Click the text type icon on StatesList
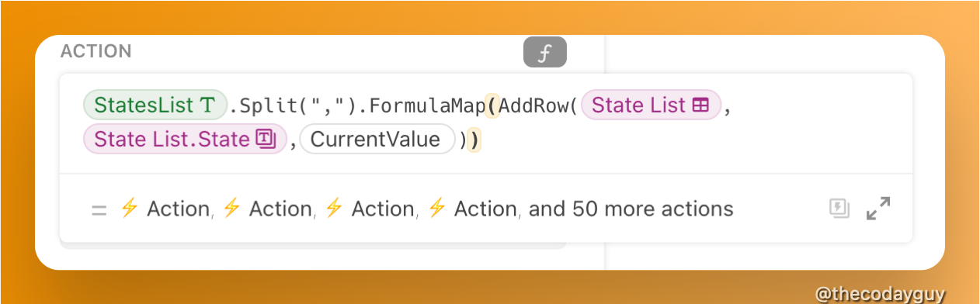980x304 pixels. (207, 105)
